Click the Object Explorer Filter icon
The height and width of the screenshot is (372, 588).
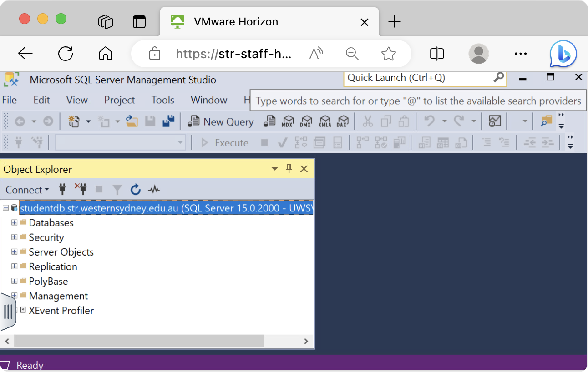tap(117, 189)
